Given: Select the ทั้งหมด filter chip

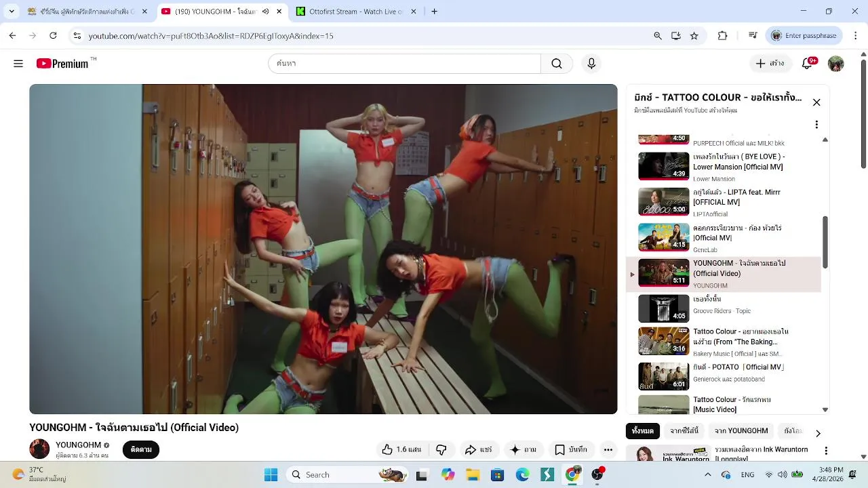Looking at the screenshot, I should (642, 431).
